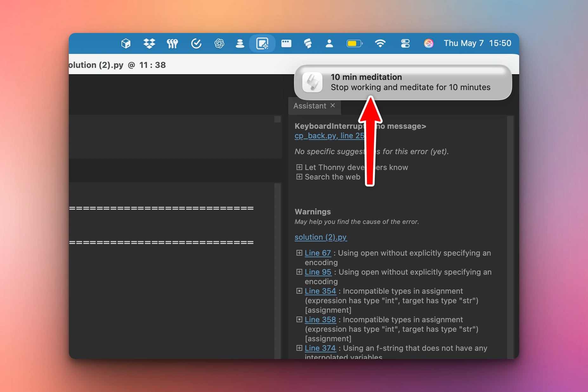Click the meditating figure menu bar icon
The image size is (588, 392).
240,43
